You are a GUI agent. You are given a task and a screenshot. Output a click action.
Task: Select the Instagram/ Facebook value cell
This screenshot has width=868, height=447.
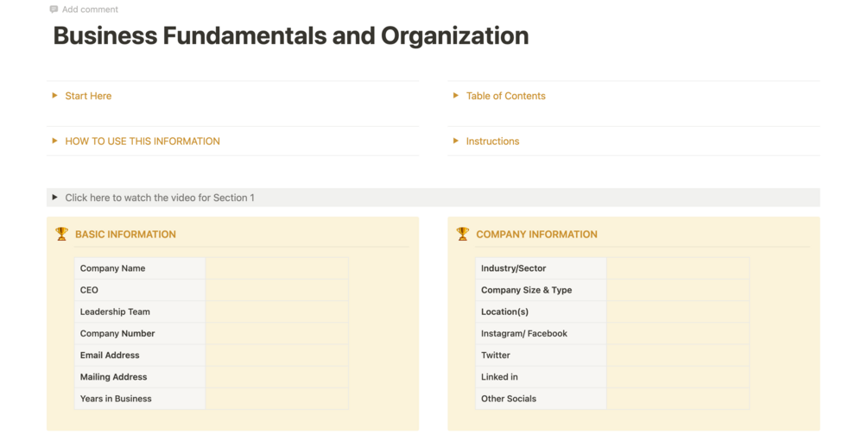pos(677,333)
